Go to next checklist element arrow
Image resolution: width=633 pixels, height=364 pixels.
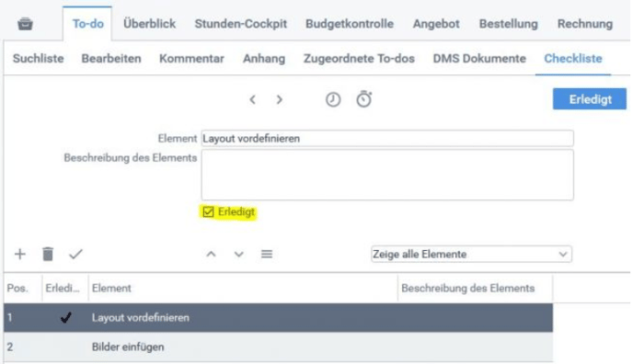280,99
